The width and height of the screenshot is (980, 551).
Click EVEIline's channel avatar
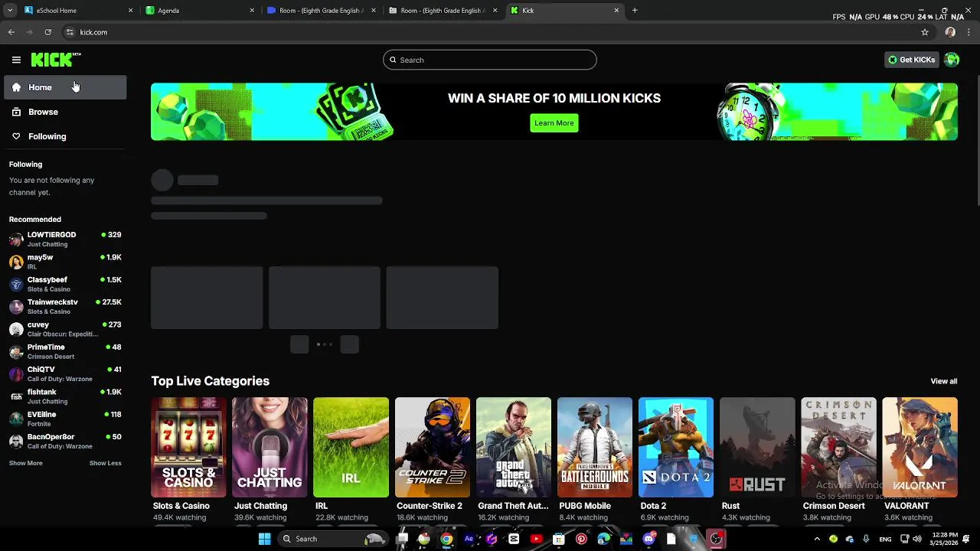tap(16, 419)
